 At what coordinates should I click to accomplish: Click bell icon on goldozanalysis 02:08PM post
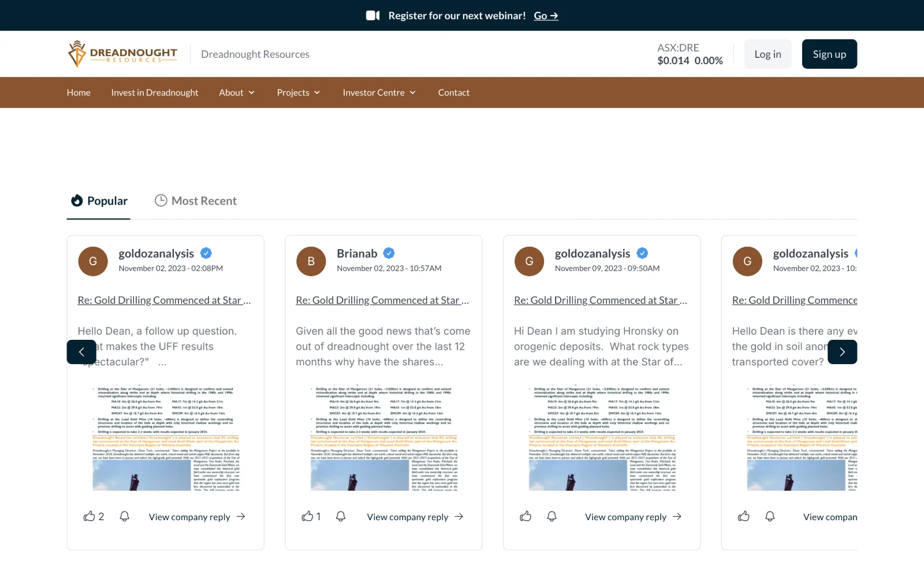(124, 516)
